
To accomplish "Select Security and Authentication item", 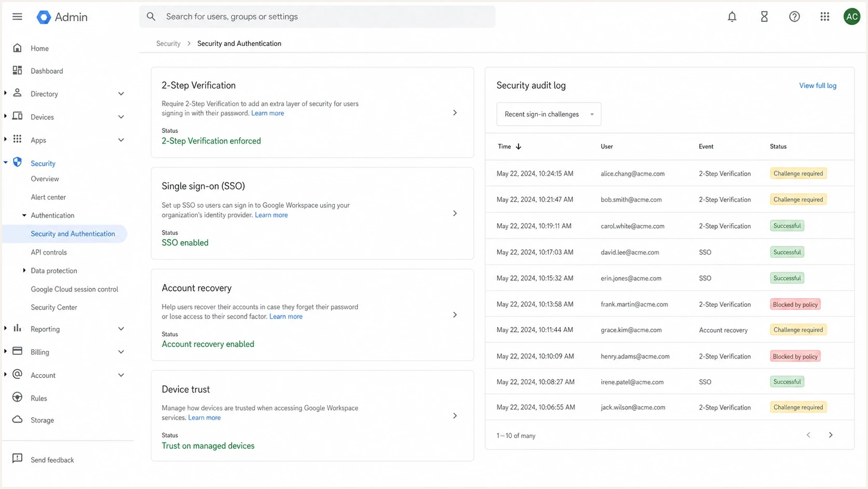I will (x=65, y=234).
